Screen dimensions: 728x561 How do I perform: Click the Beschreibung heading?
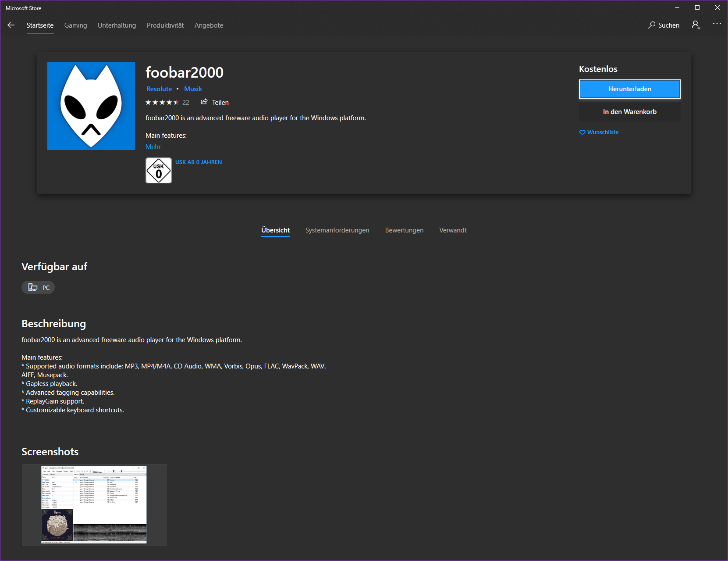pos(54,324)
